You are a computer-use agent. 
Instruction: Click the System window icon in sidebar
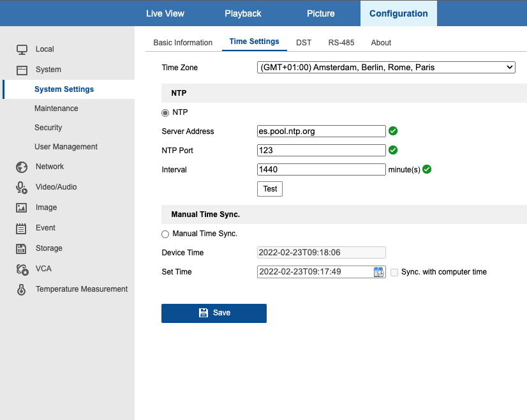[22, 70]
